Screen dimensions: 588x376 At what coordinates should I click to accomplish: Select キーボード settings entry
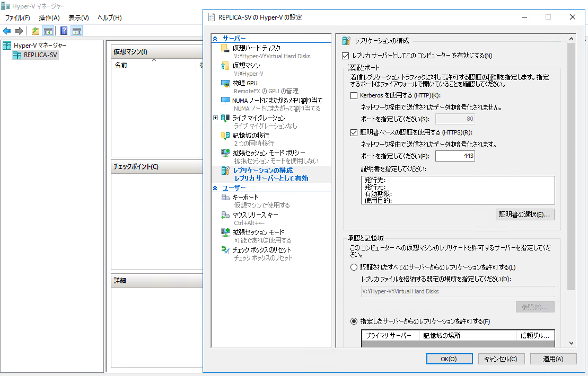(x=271, y=201)
